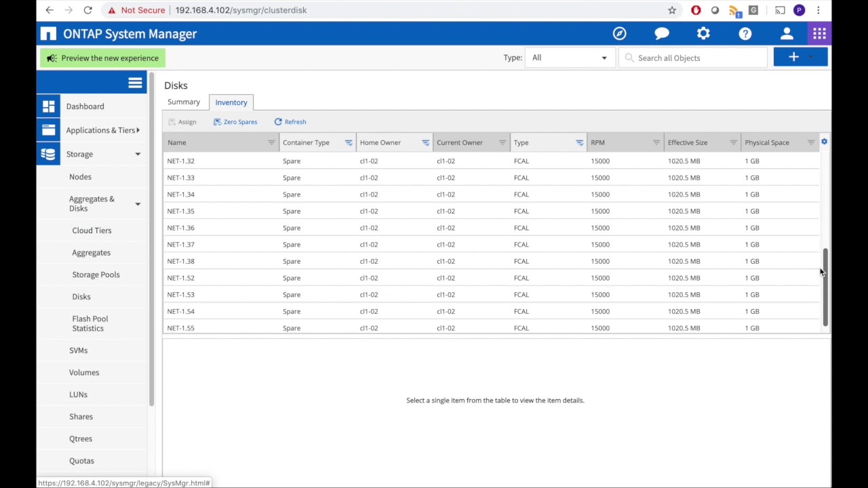Collapse the sidebar with hamburger icon

[135, 83]
